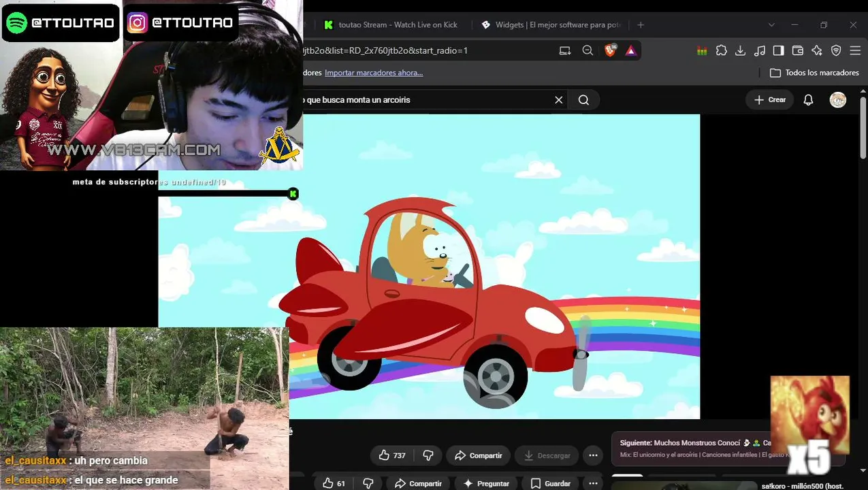Click the Kick logo on subscriber goal bar
Image resolution: width=868 pixels, height=490 pixels.
click(x=293, y=194)
